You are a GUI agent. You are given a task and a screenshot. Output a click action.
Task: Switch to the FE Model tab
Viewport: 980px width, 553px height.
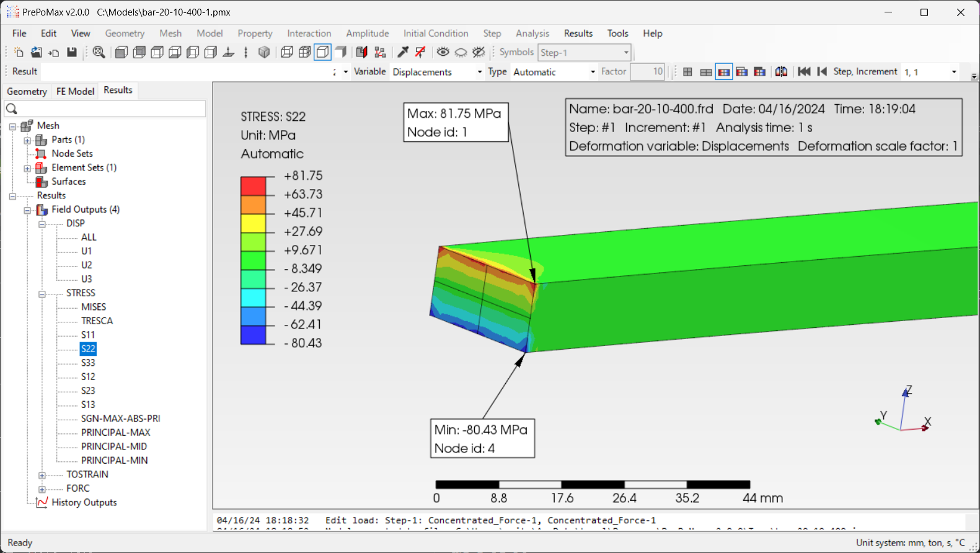point(75,91)
